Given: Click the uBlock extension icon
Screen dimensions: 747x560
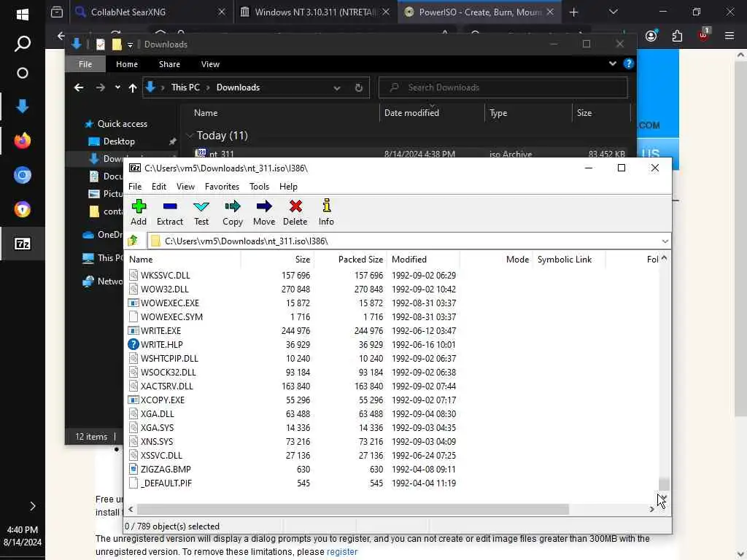Looking at the screenshot, I should [x=704, y=35].
